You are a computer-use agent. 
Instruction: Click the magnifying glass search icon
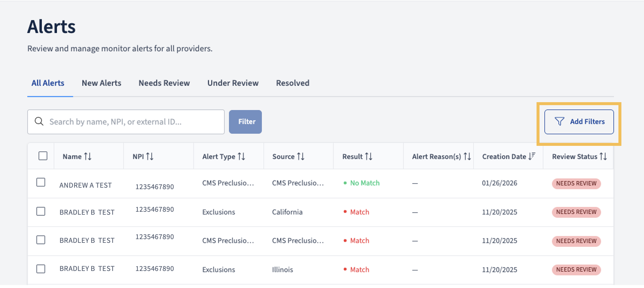39,121
